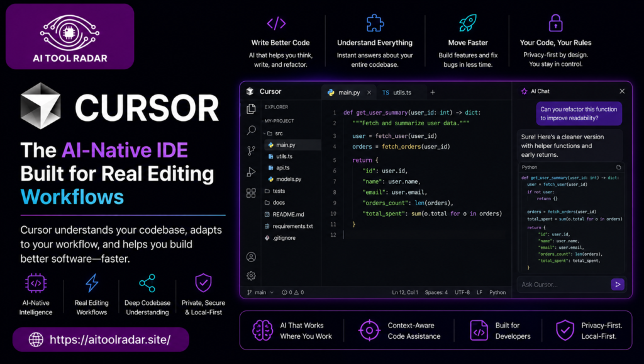
Task: Open the Search magnifier in activity bar
Action: click(251, 130)
